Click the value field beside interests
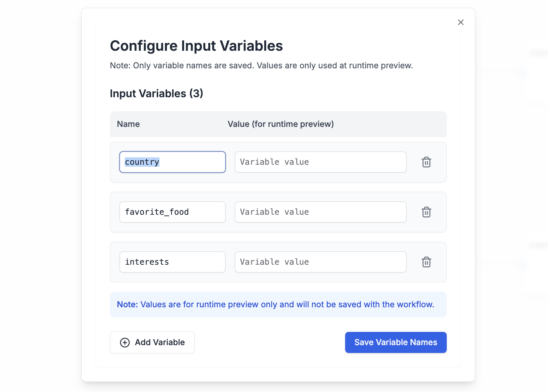The height and width of the screenshot is (392, 548). (x=320, y=262)
